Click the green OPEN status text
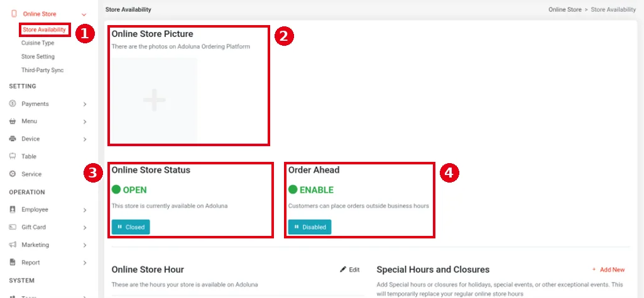Viewport: 644px width, 298px height. [x=134, y=190]
